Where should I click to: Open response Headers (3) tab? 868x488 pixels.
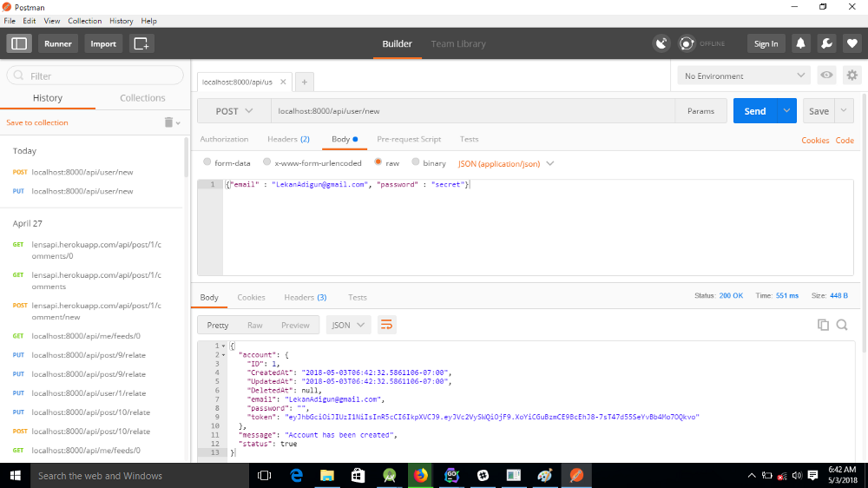305,298
